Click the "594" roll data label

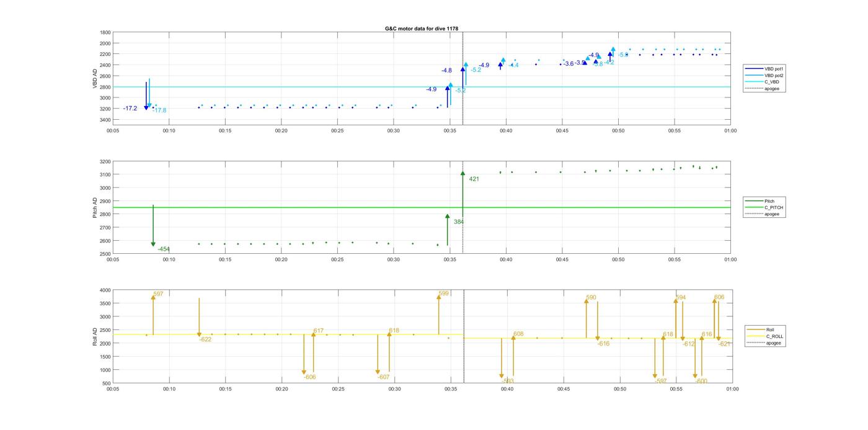(x=681, y=298)
